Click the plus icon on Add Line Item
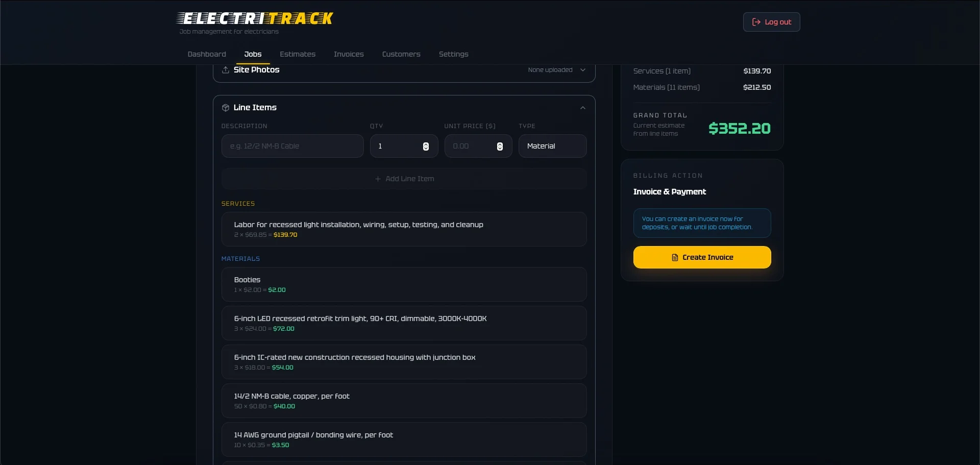 pos(378,179)
